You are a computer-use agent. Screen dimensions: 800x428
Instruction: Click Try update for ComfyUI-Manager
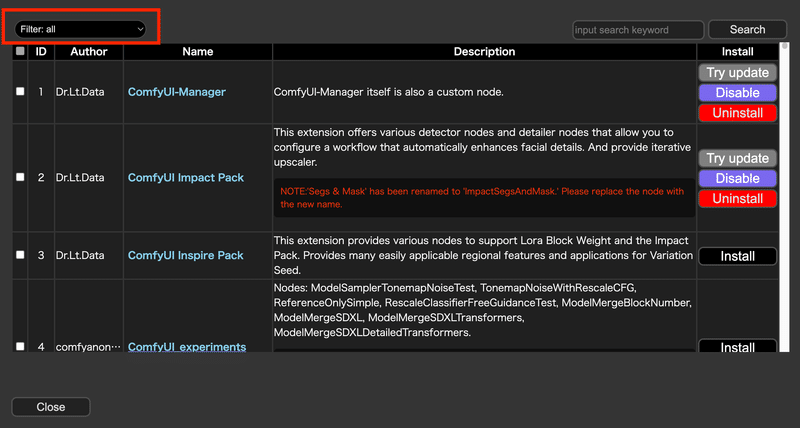(x=737, y=72)
